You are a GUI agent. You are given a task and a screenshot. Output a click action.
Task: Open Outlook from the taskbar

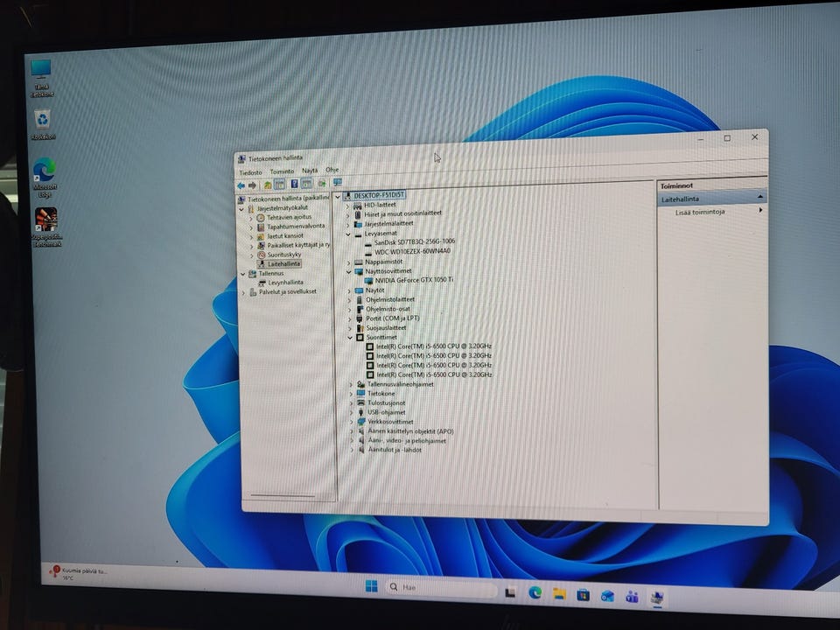(607, 596)
